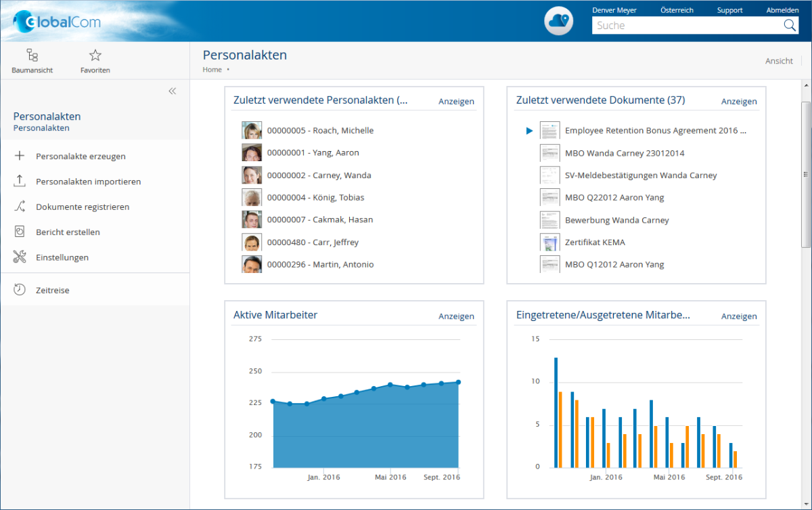This screenshot has height=510, width=812.
Task: Click the Zeitreise clock icon
Action: [x=20, y=290]
